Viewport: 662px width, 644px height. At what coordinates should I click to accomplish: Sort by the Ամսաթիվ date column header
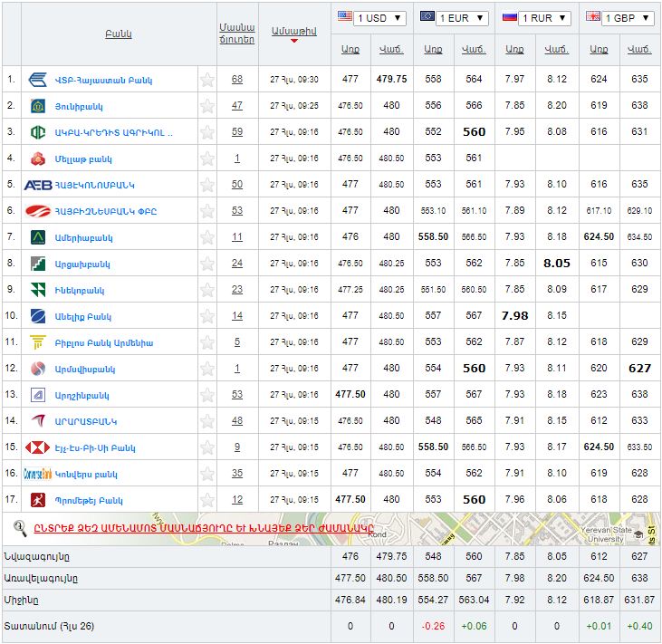(293, 30)
